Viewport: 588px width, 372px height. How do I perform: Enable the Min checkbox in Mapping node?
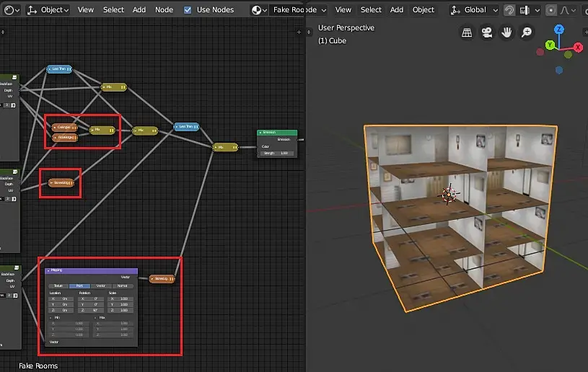(x=51, y=317)
